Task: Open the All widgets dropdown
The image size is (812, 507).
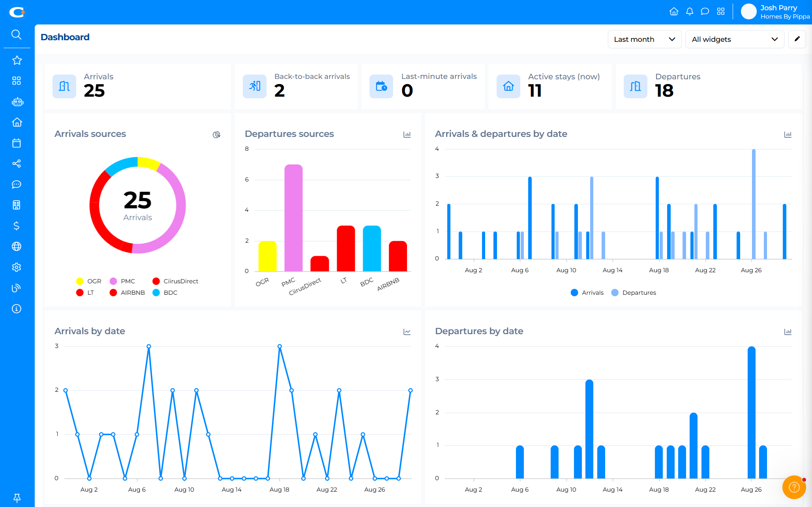Action: tap(734, 39)
